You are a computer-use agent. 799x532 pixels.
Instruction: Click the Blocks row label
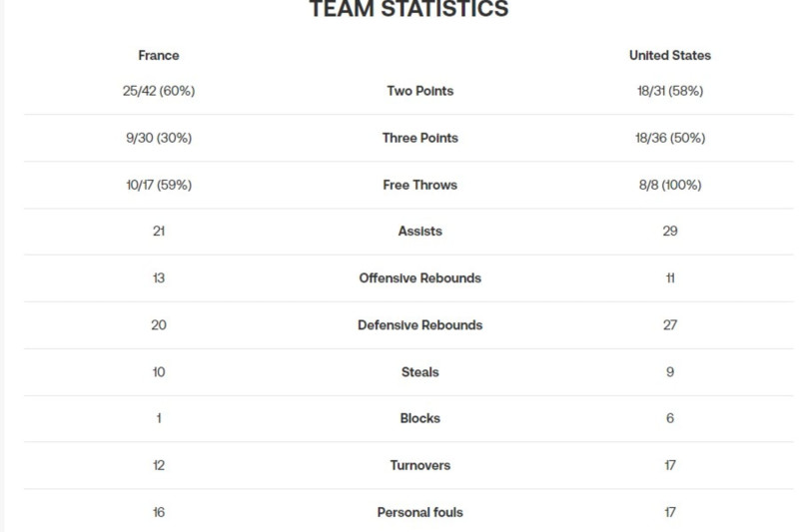pos(419,418)
